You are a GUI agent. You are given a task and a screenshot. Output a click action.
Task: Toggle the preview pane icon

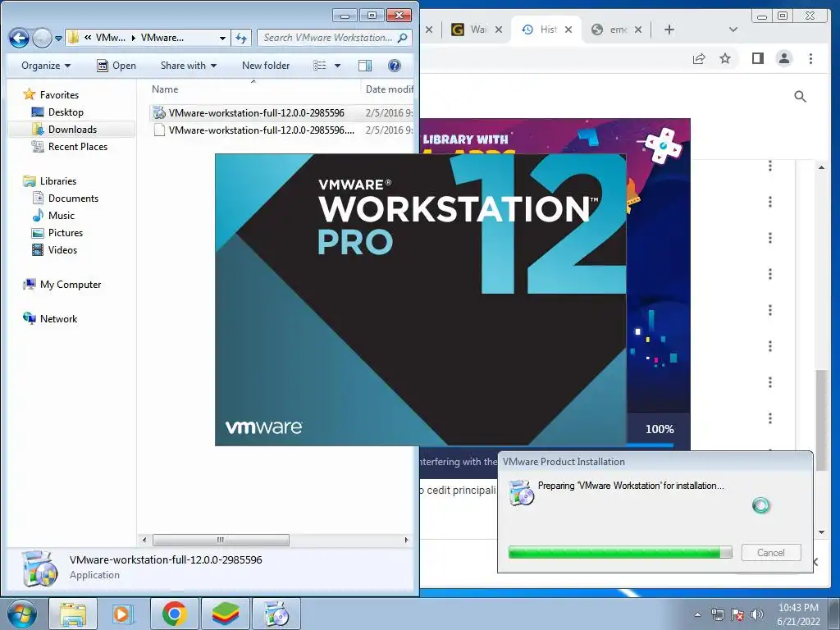tap(365, 66)
